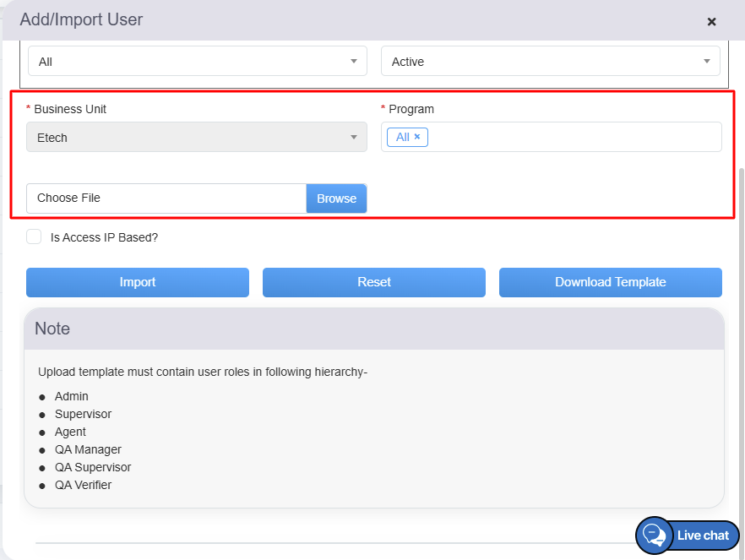Click the 'Is Access IP Based?' label text
745x560 pixels.
click(104, 237)
